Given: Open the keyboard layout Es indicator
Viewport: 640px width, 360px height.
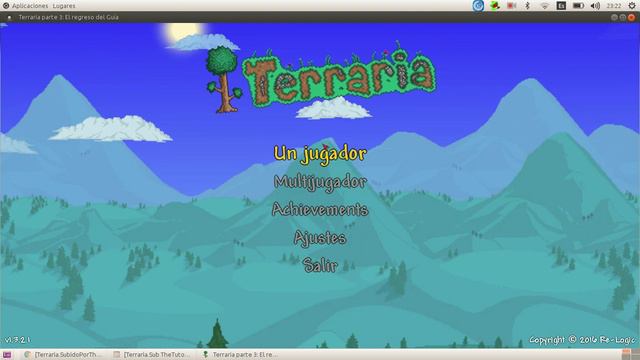Looking at the screenshot, I should (x=561, y=6).
